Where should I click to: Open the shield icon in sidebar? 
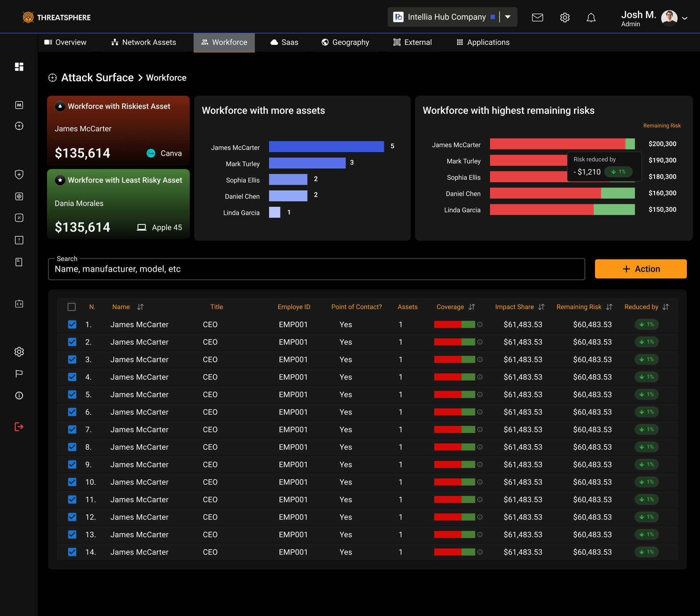[19, 174]
